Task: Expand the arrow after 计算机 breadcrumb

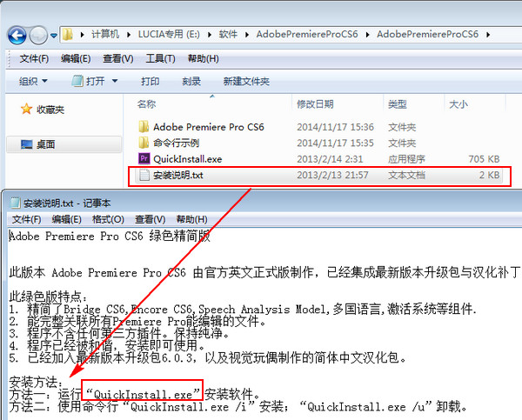Action: point(129,34)
